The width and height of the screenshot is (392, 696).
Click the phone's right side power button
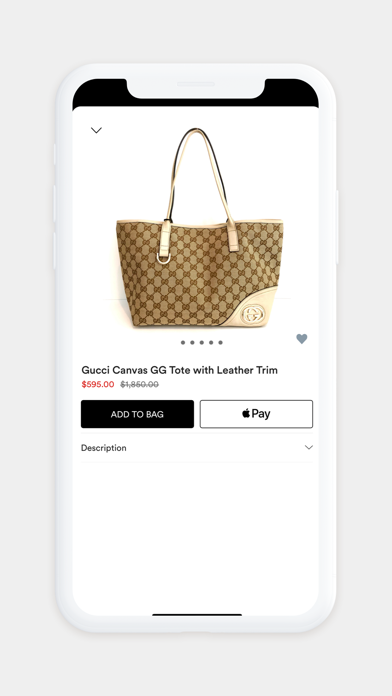tap(337, 227)
